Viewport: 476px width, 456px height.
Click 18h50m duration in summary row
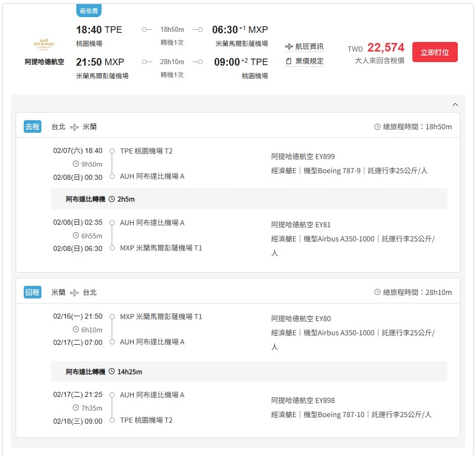click(172, 29)
